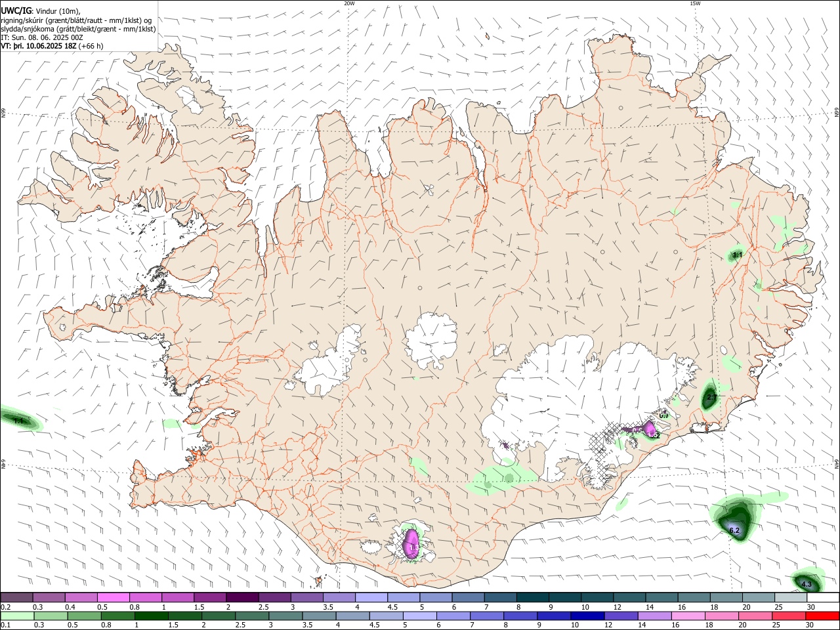
Task: Pick the violet 12 swatch, lower scale
Action: click(620, 616)
